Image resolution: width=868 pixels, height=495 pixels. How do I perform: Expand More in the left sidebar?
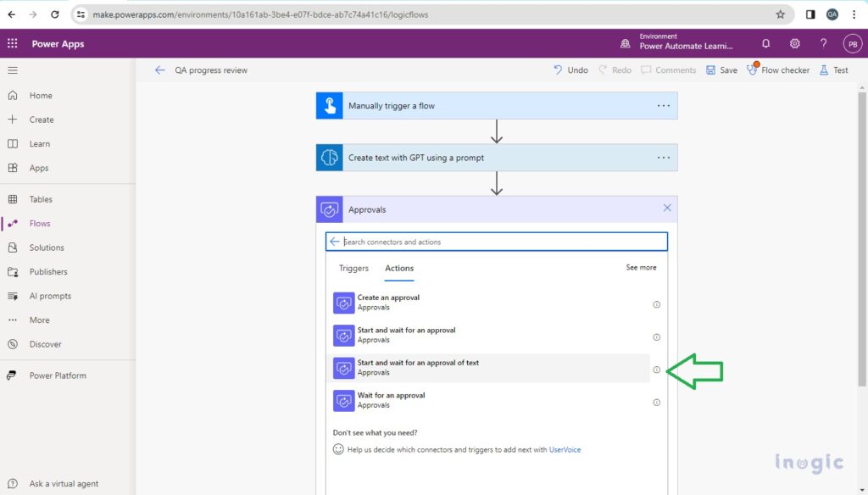point(37,320)
